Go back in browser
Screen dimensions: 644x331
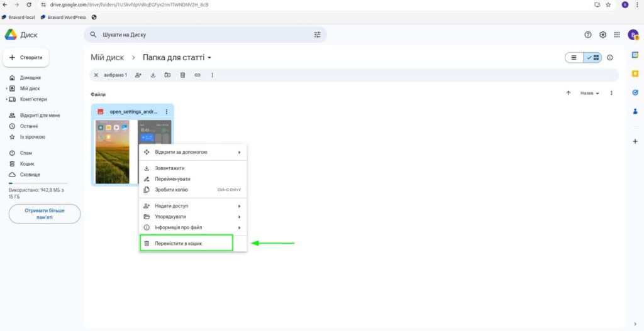[4, 5]
